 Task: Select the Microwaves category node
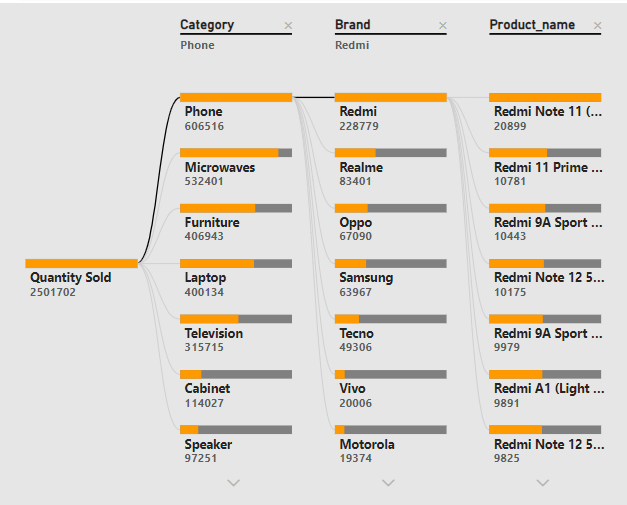tap(236, 168)
